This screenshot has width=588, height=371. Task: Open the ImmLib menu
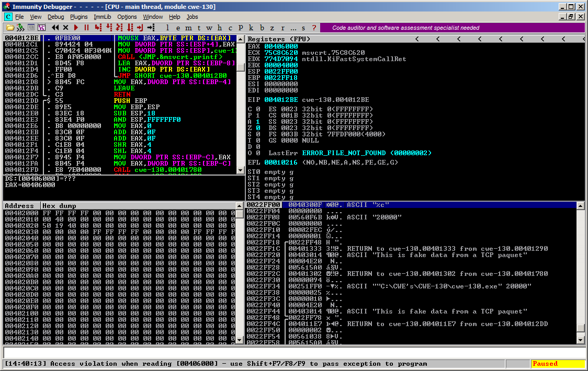pos(103,17)
